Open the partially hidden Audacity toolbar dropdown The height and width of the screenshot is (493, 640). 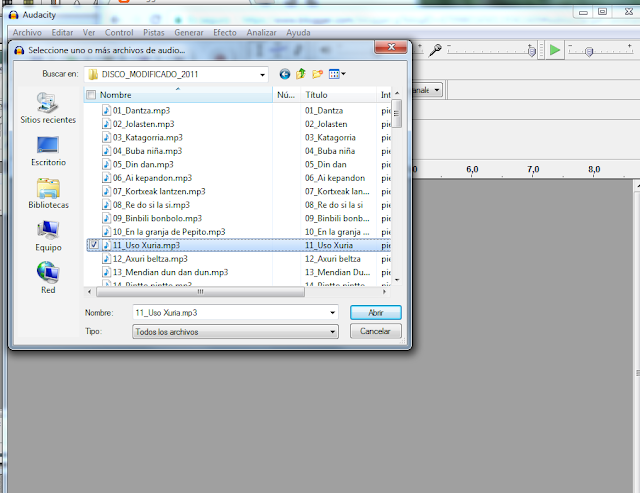[437, 90]
